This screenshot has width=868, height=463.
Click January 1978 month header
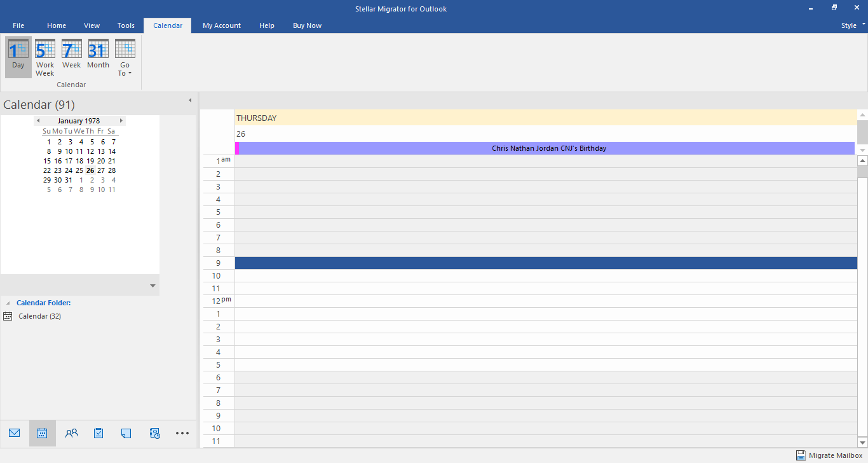(79, 121)
